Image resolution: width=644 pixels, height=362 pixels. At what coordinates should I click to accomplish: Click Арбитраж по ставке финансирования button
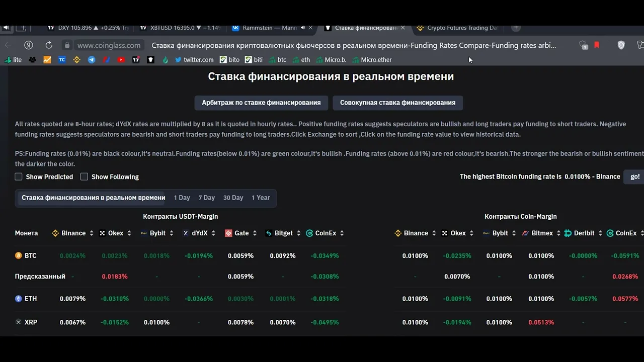[x=261, y=103]
